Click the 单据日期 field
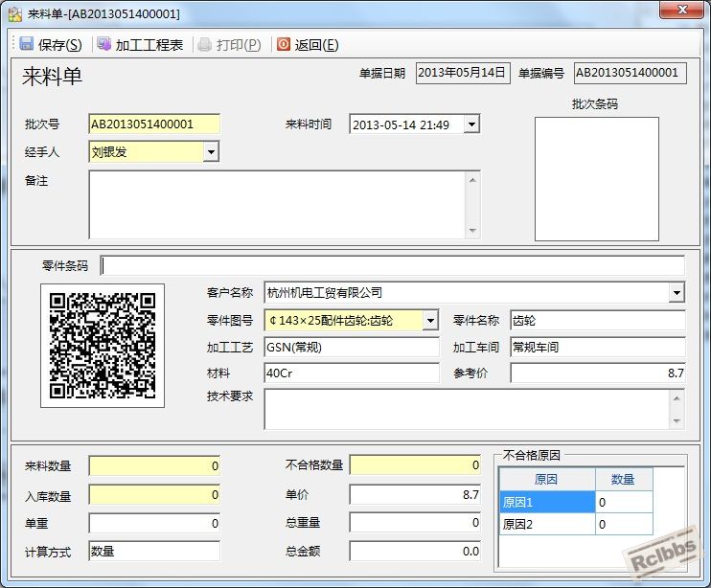The width and height of the screenshot is (711, 588). coord(463,73)
